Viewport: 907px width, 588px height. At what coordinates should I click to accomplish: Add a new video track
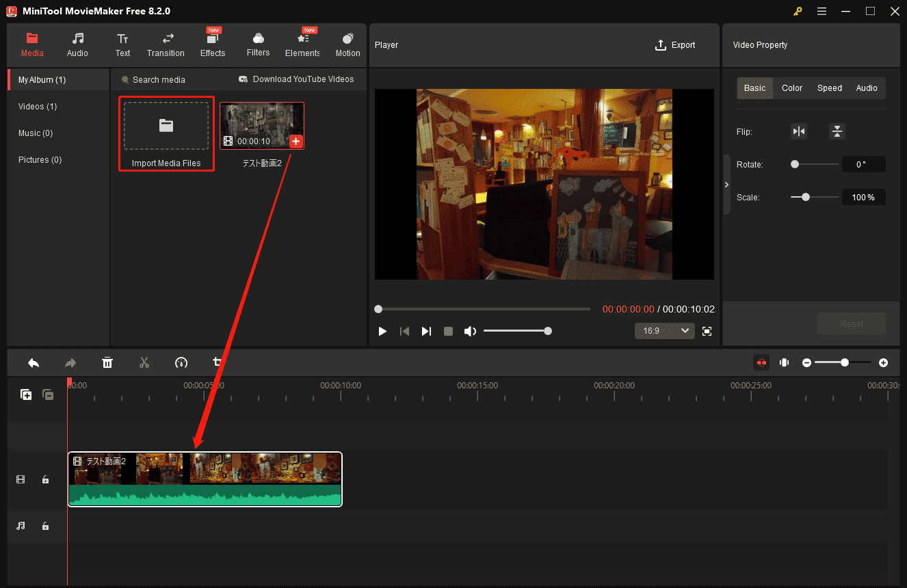(26, 395)
